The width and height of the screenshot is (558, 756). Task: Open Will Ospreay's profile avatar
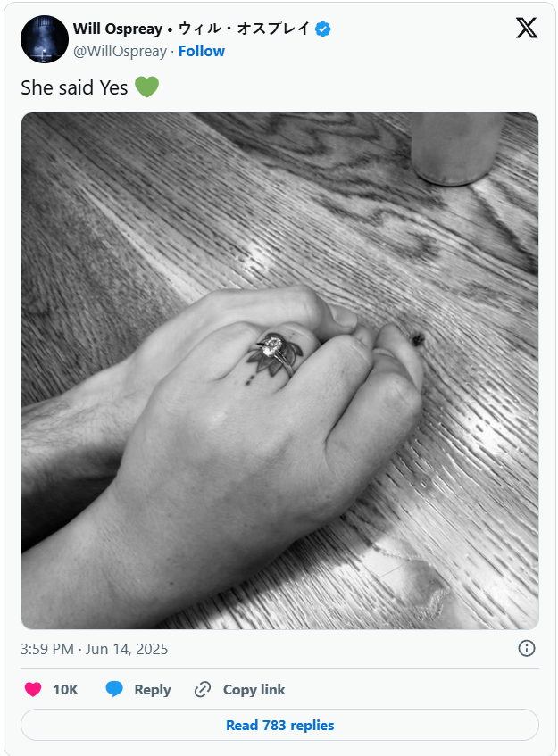click(45, 39)
